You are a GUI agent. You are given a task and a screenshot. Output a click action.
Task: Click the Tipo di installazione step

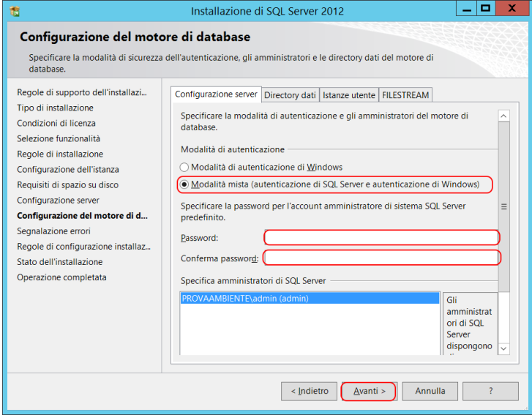click(x=56, y=108)
